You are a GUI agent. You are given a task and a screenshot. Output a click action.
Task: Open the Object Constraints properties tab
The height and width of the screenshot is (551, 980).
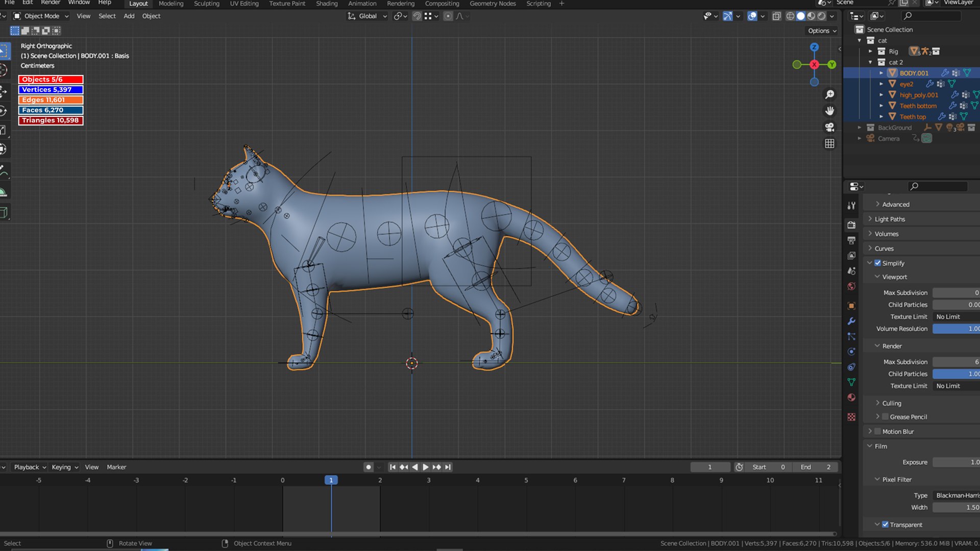click(851, 367)
